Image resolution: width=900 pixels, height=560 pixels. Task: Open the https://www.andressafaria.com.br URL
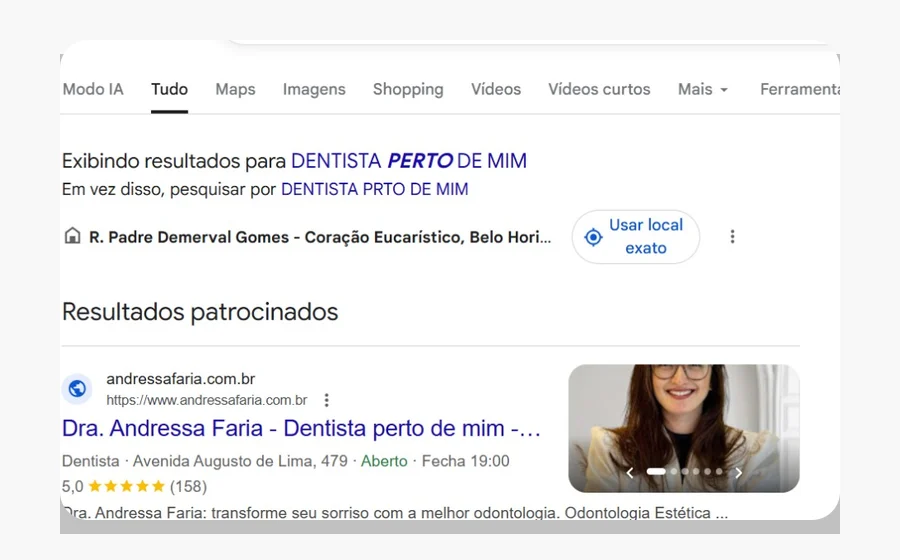[207, 400]
